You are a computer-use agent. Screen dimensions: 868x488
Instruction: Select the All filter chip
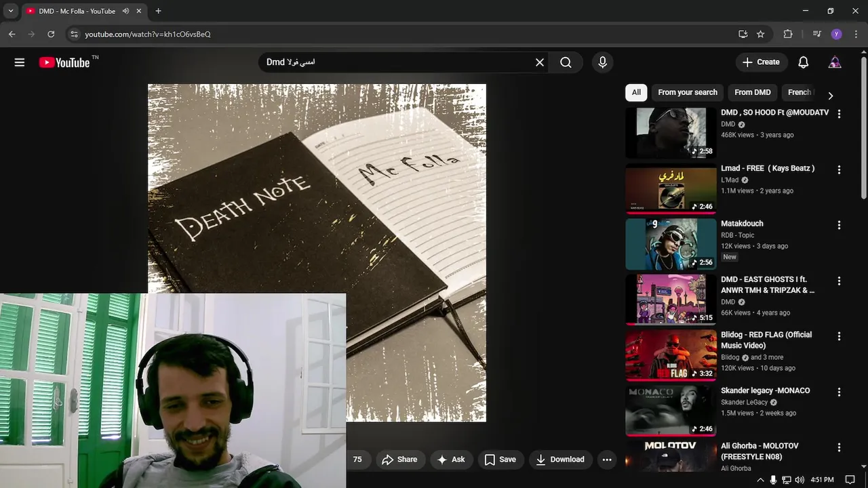coord(636,92)
